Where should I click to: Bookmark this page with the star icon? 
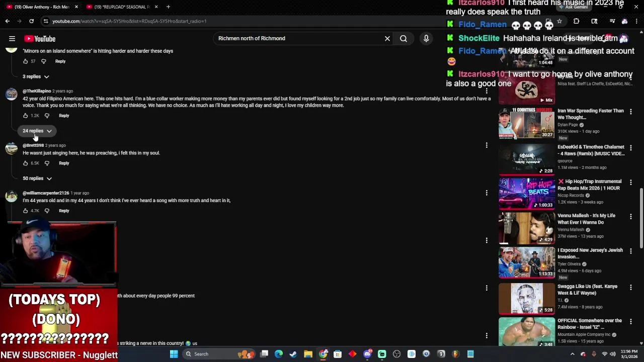559,21
